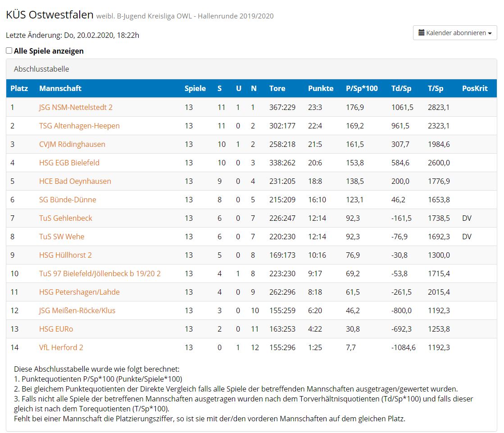This screenshot has width=504, height=433.
Task: Click points value '9:17'
Action: 315,273
